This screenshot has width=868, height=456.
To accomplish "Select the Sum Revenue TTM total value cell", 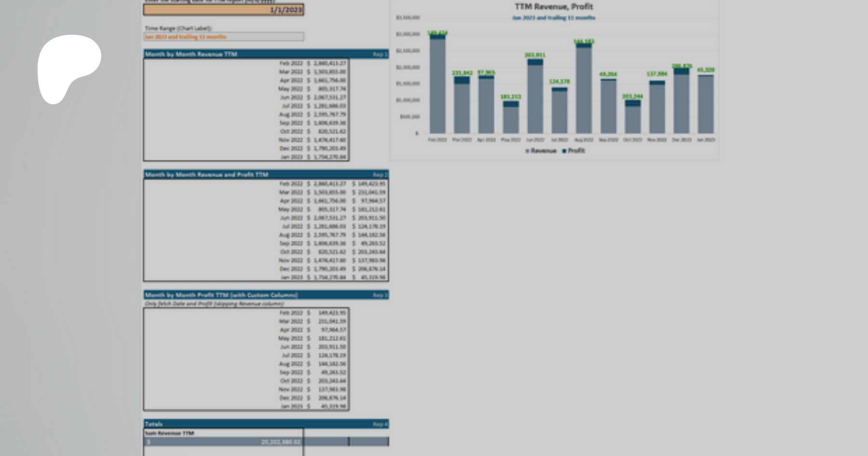I will pyautogui.click(x=223, y=442).
